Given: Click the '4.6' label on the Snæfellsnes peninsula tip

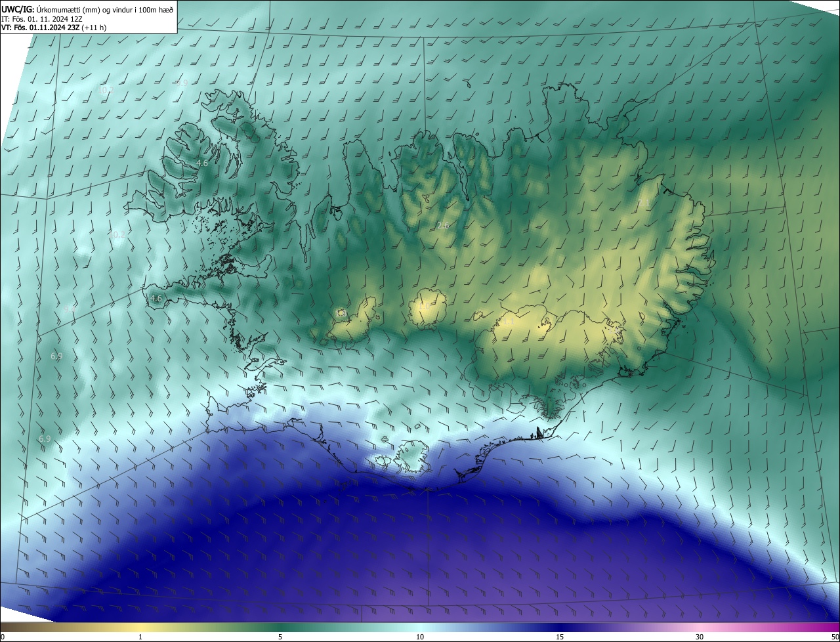Looking at the screenshot, I should pyautogui.click(x=156, y=298).
